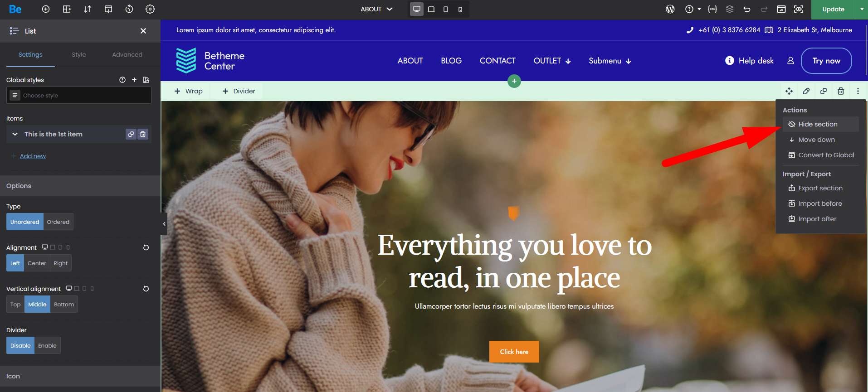Viewport: 868px width, 392px height.
Task: Open the Navigator layers icon
Action: pos(730,9)
